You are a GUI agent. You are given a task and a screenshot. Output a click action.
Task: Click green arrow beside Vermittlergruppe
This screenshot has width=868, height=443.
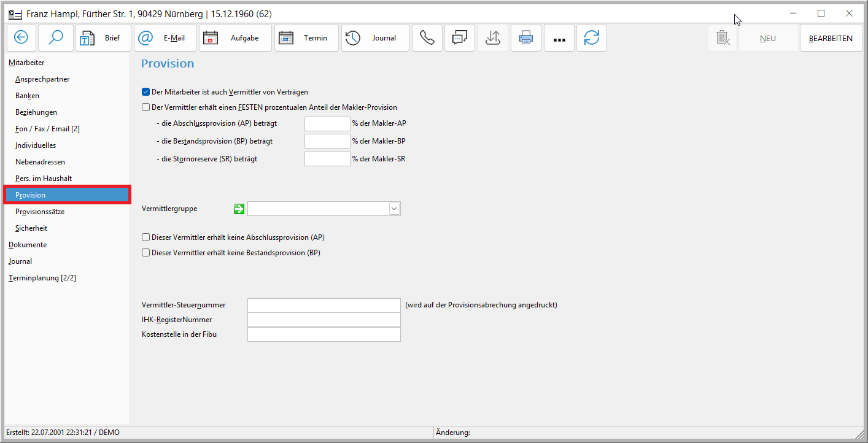pyautogui.click(x=239, y=209)
